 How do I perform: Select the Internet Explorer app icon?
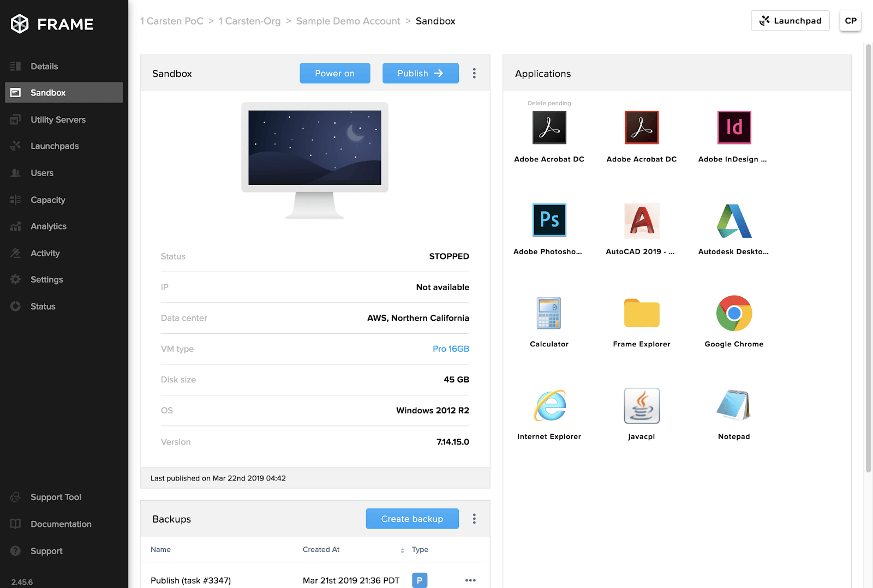pyautogui.click(x=549, y=406)
